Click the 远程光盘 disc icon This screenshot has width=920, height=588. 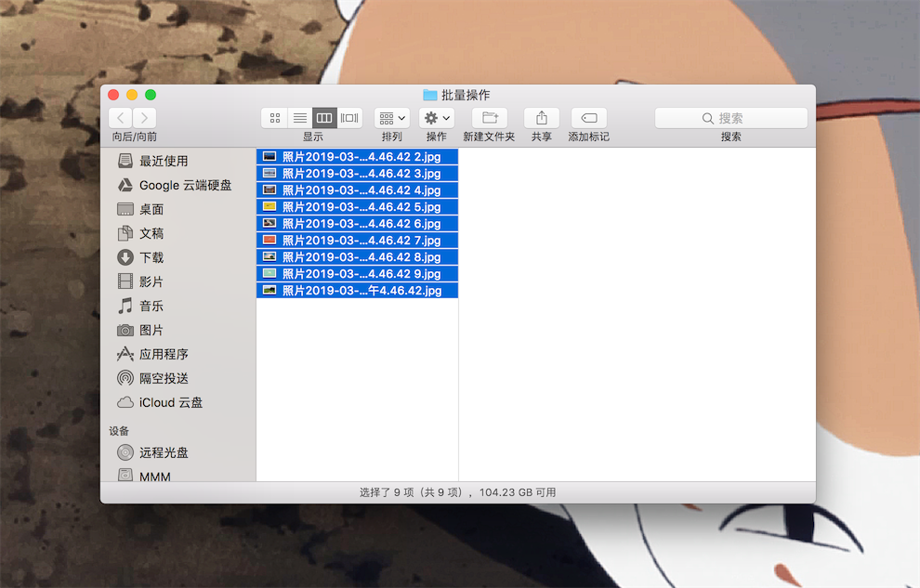pos(125,452)
